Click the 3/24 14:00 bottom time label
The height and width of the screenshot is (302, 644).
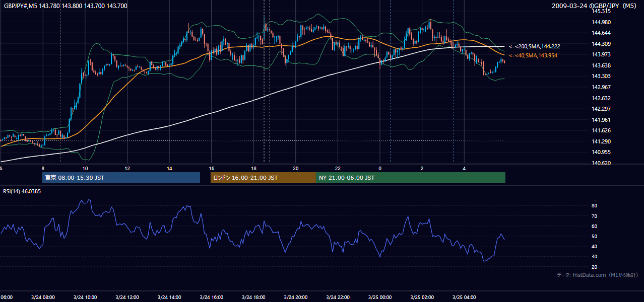coord(169,297)
